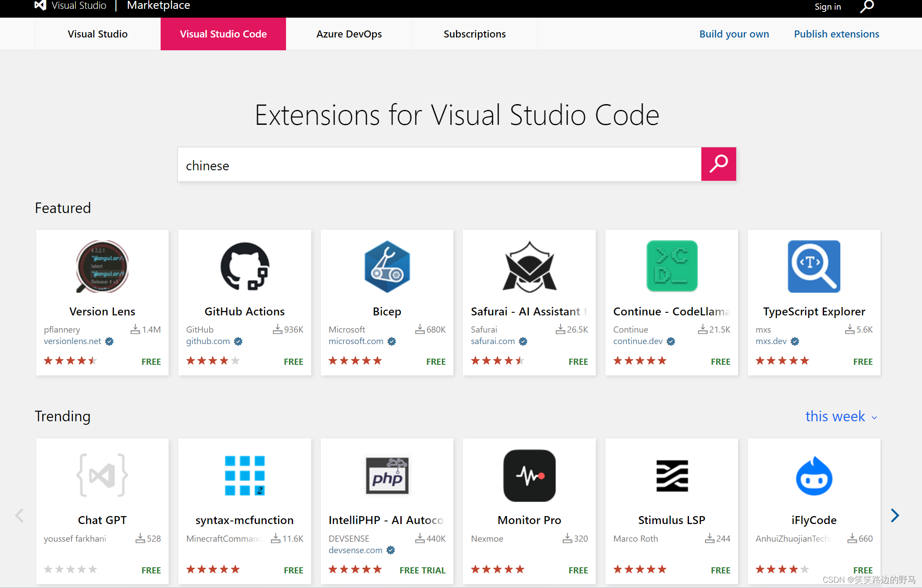The width and height of the screenshot is (922, 588).
Task: Click the Monitor Pro heartbeat icon
Action: (529, 476)
